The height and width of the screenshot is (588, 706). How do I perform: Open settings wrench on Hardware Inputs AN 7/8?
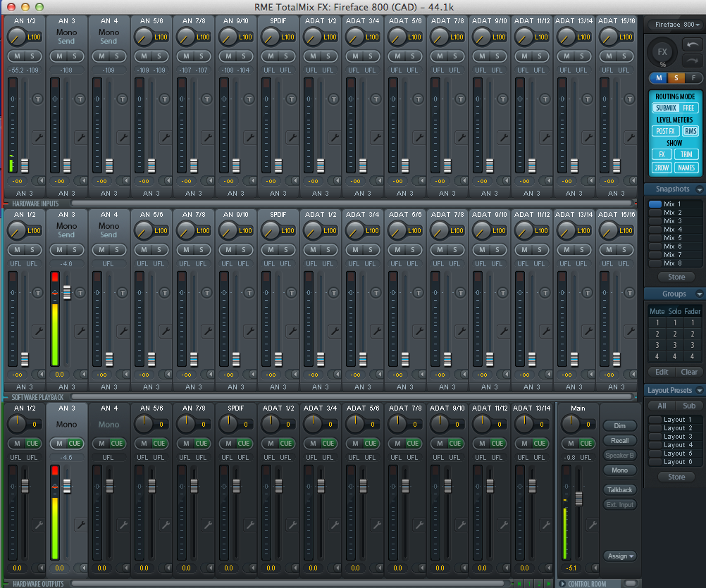pyautogui.click(x=208, y=137)
